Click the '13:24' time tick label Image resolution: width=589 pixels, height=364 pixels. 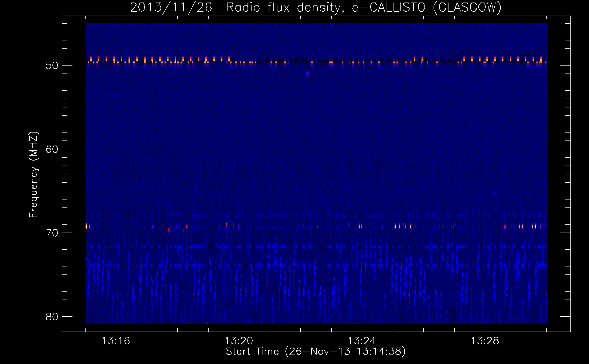[x=362, y=341]
